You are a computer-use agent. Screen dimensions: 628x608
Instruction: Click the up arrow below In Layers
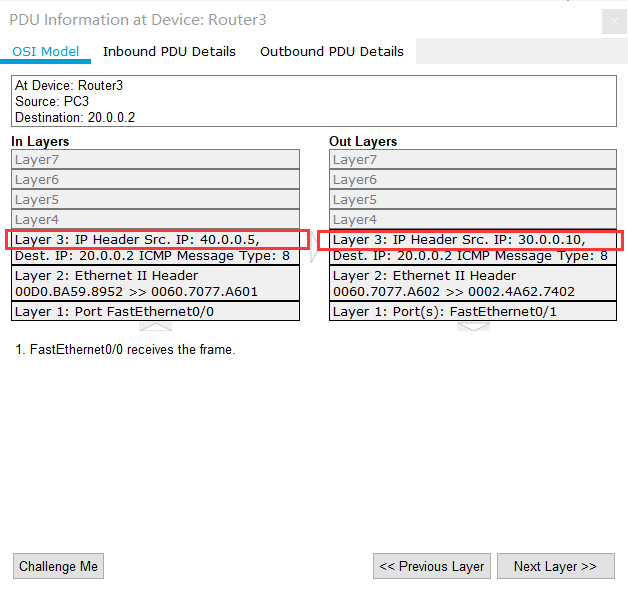pyautogui.click(x=155, y=326)
